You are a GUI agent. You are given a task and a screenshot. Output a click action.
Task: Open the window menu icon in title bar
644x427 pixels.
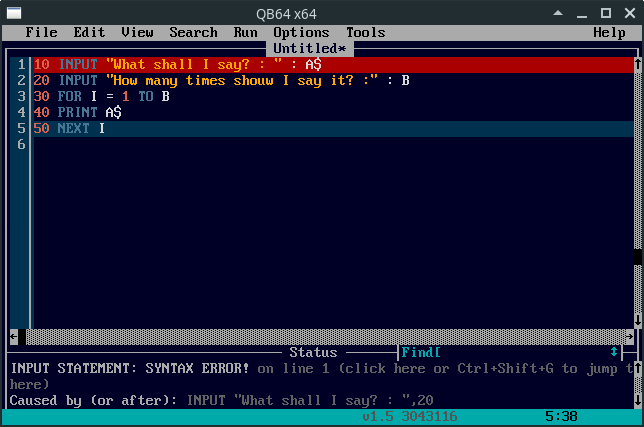14,14
